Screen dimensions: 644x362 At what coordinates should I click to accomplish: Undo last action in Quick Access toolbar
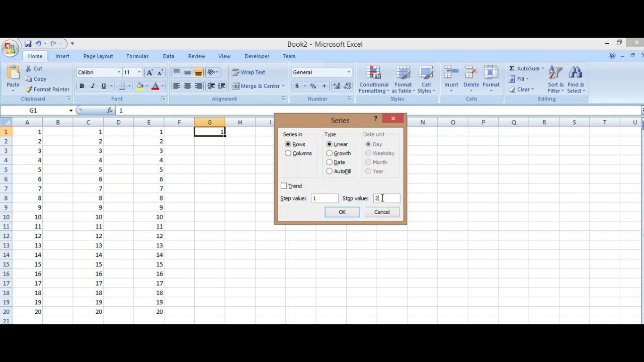(x=38, y=44)
